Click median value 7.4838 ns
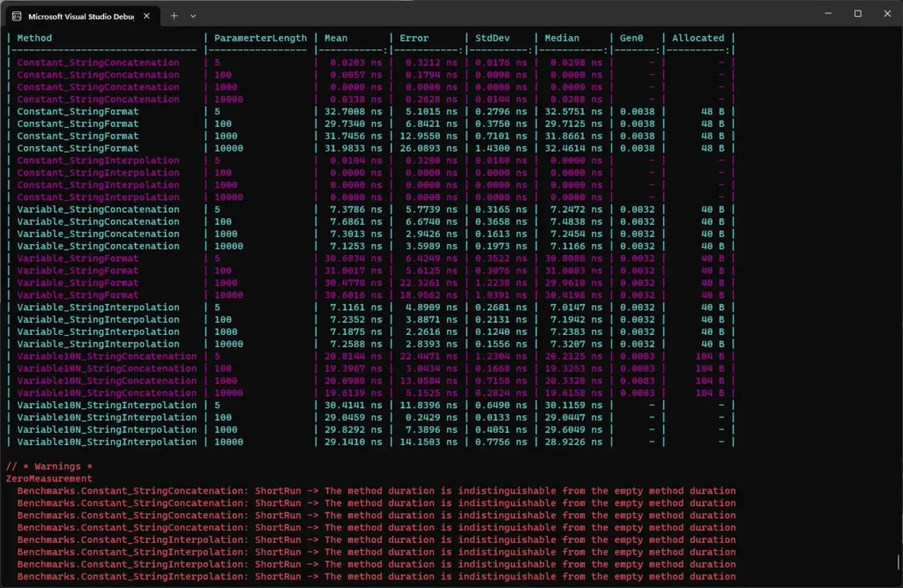The image size is (903, 588). click(576, 222)
